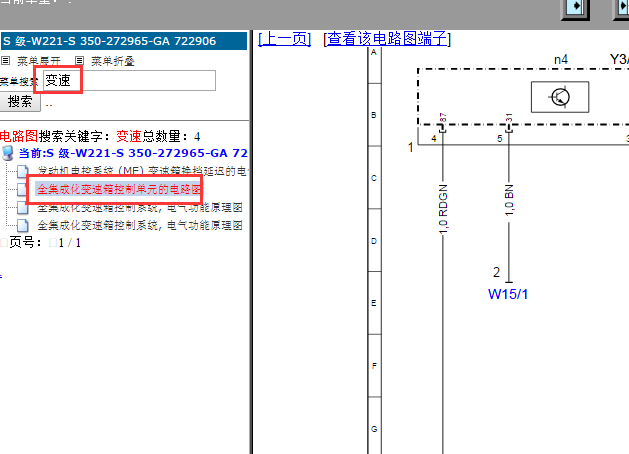
Task: Click the n4 component label
Action: pos(561,60)
